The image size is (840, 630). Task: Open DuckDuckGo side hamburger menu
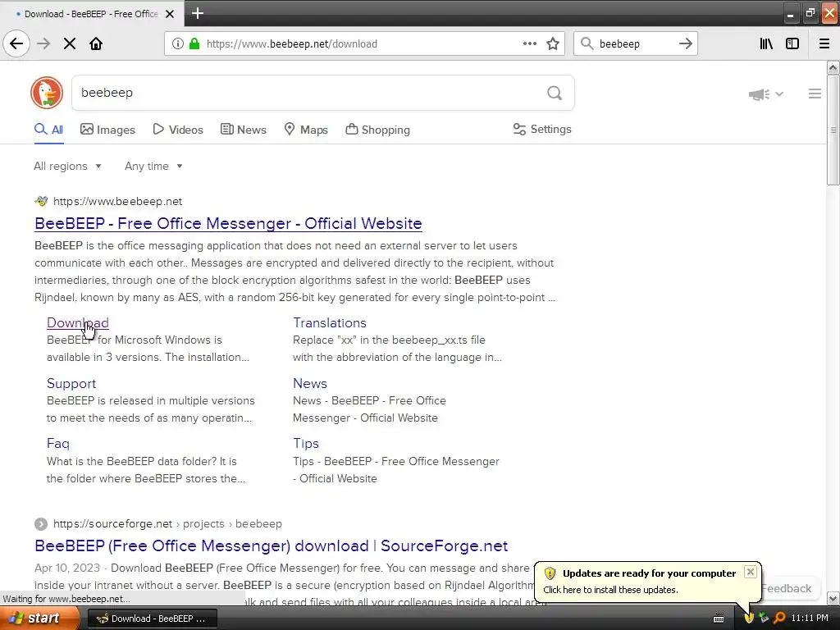pyautogui.click(x=815, y=94)
